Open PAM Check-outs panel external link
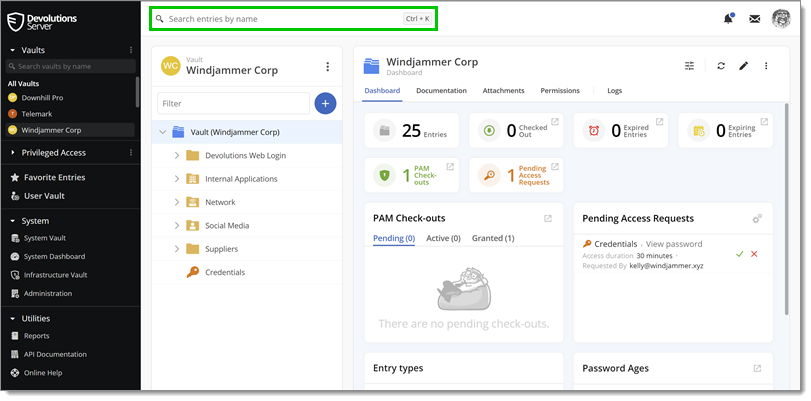811x401 pixels. click(548, 218)
